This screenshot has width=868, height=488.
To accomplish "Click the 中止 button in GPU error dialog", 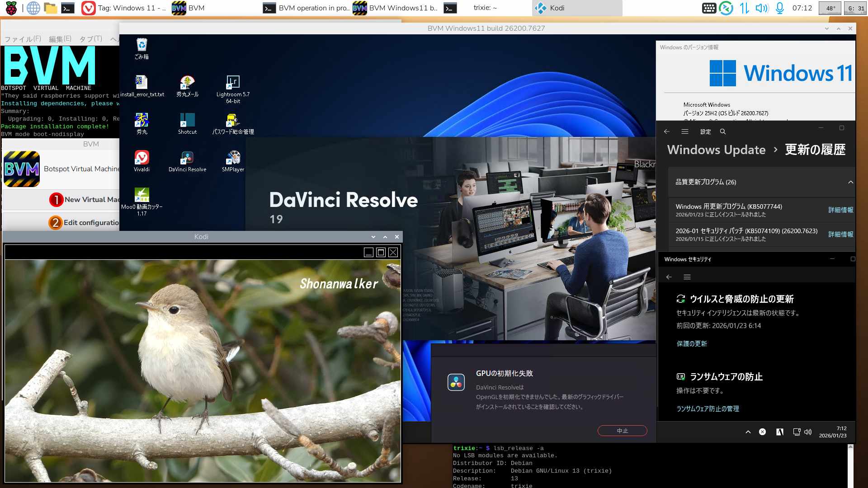I will [622, 431].
